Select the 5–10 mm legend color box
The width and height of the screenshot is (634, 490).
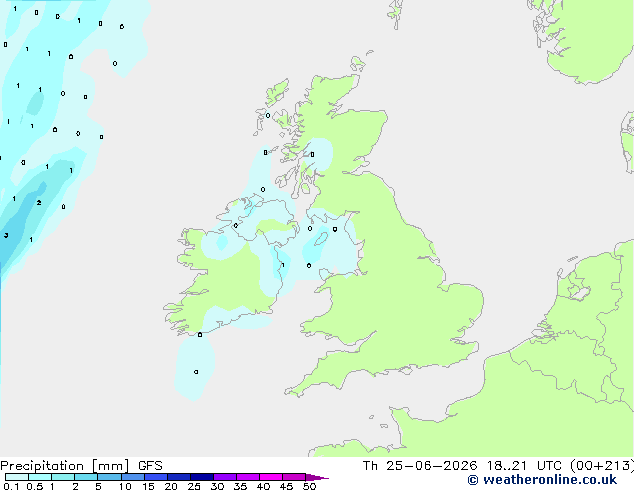pos(109,477)
